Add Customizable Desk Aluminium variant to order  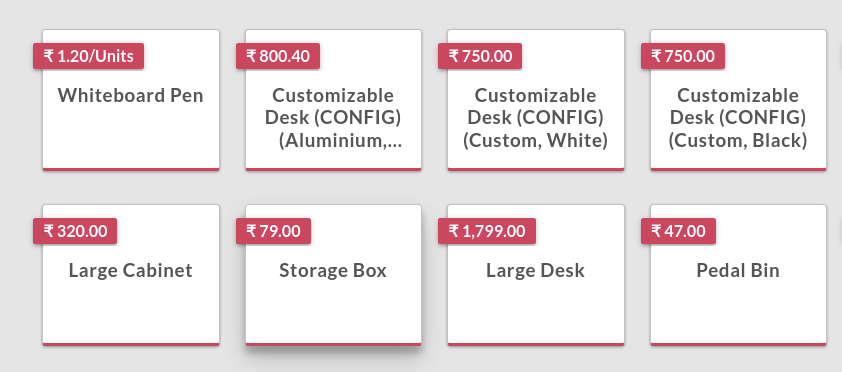click(x=333, y=100)
